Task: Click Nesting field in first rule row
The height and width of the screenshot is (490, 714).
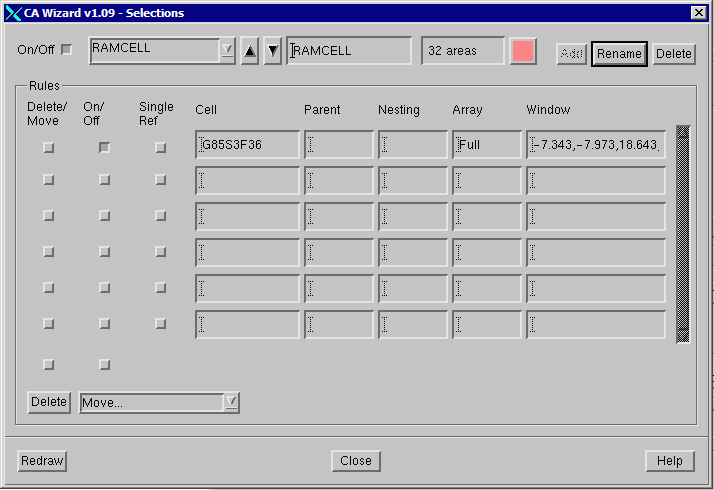Action: click(413, 145)
